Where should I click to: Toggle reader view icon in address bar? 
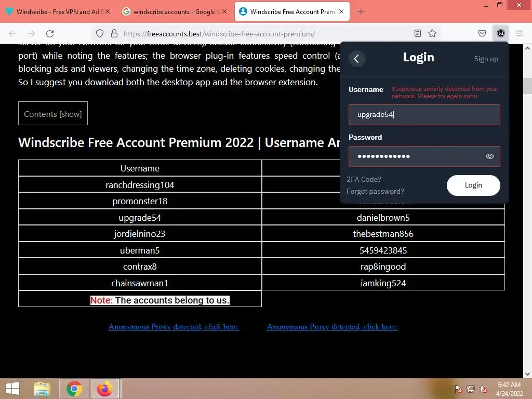(x=418, y=33)
